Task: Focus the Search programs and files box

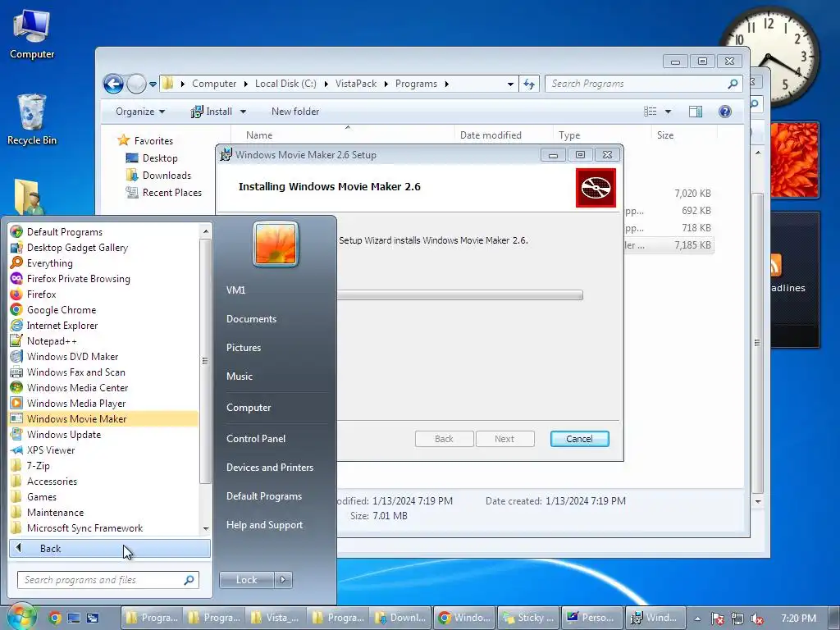Action: [x=108, y=580]
